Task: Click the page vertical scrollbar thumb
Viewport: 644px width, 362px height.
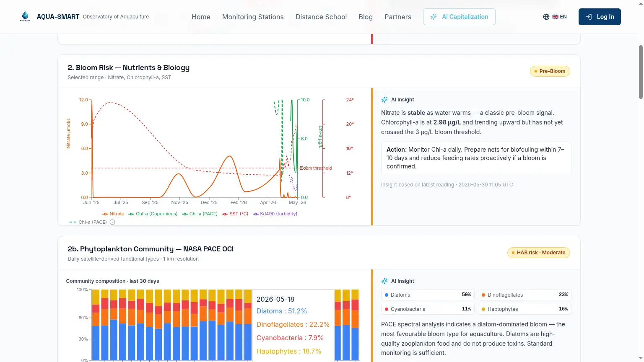Action: 641,72
